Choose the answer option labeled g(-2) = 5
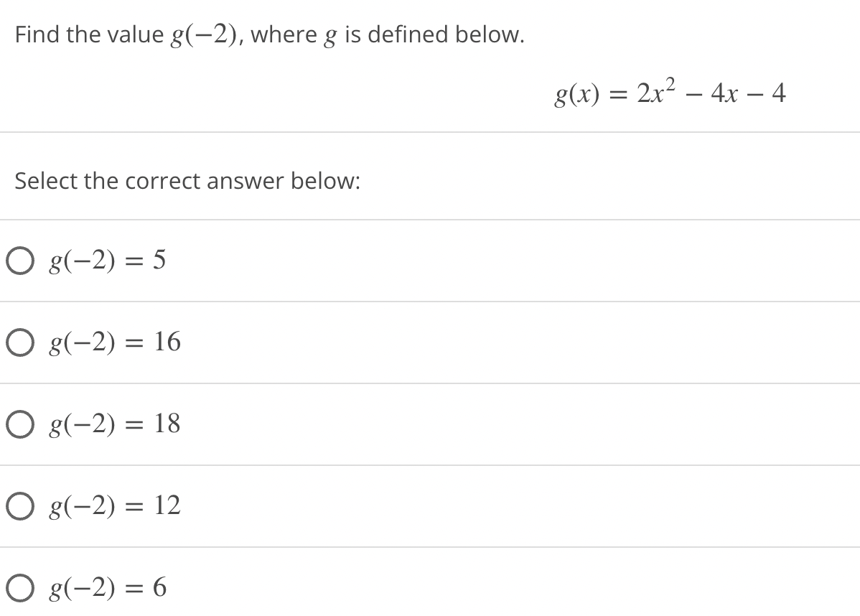 coord(108,261)
